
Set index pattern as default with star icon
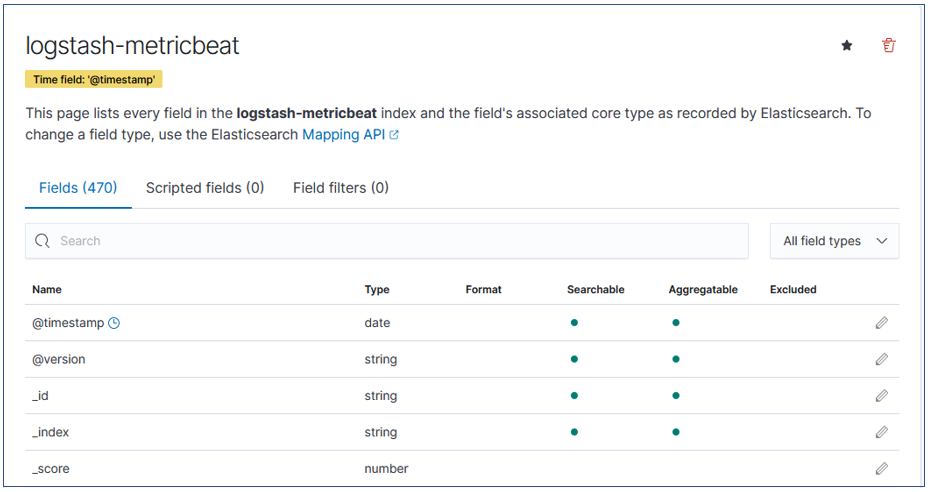click(x=847, y=46)
